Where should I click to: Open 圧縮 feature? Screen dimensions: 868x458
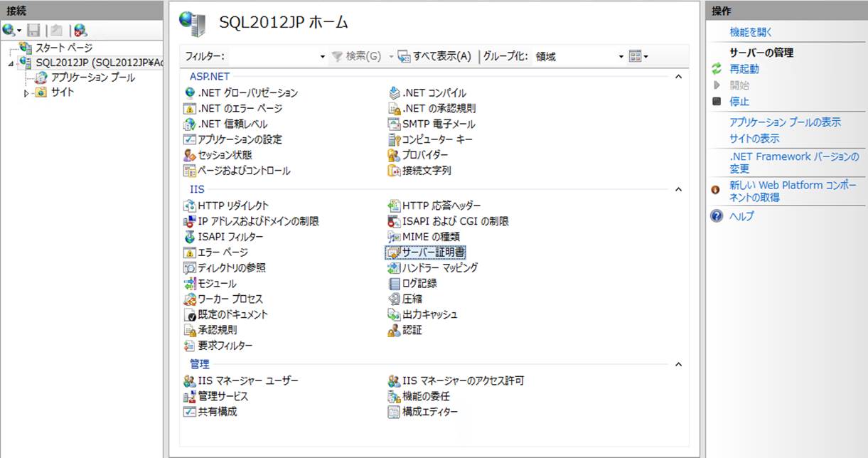point(405,299)
